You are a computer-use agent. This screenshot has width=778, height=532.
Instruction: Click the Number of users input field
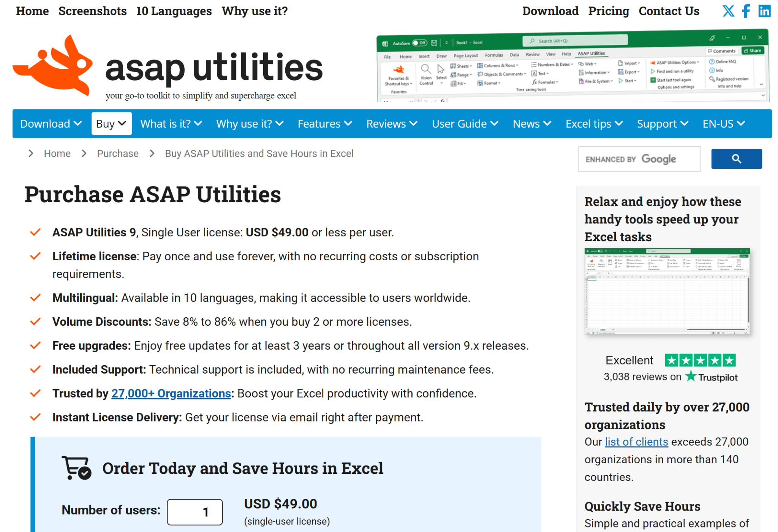coord(194,512)
